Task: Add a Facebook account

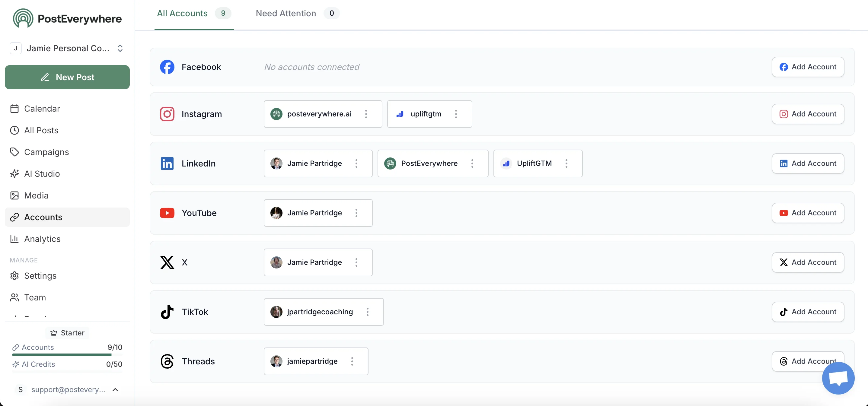Action: coord(808,67)
